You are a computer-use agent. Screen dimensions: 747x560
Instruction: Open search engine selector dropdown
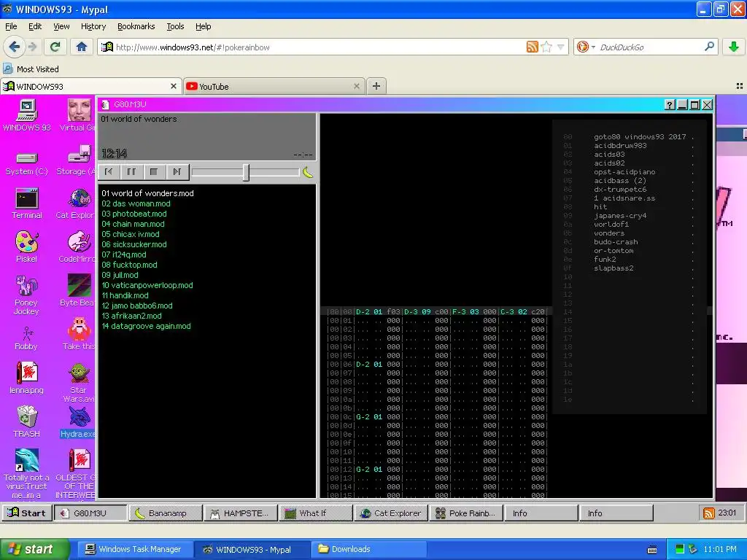pyautogui.click(x=585, y=47)
